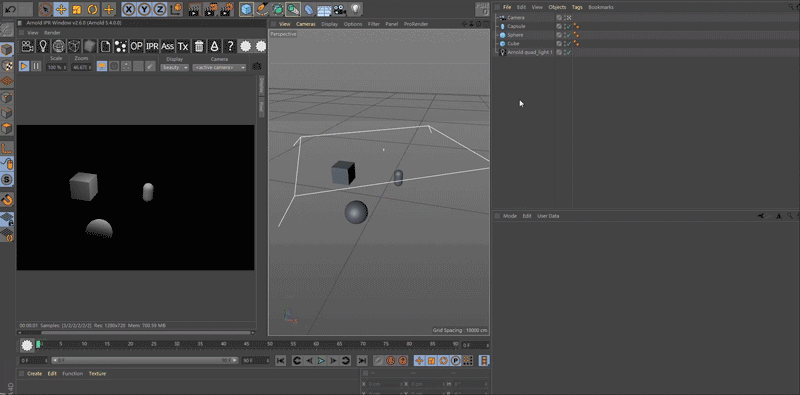Open the viewport Options menu
Screen dimensions: 800x395
tap(353, 24)
